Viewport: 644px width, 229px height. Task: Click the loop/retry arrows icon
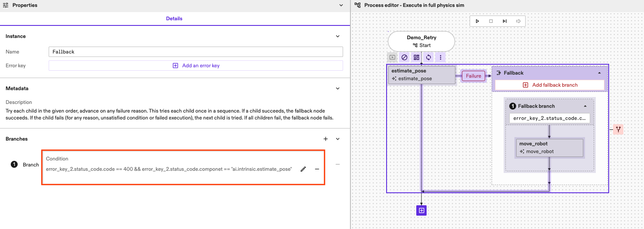(428, 57)
